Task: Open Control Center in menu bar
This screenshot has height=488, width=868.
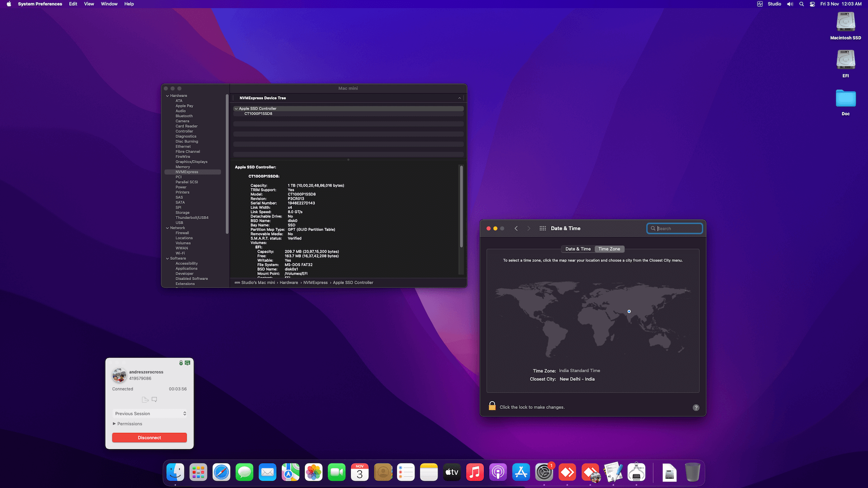Action: pyautogui.click(x=812, y=4)
